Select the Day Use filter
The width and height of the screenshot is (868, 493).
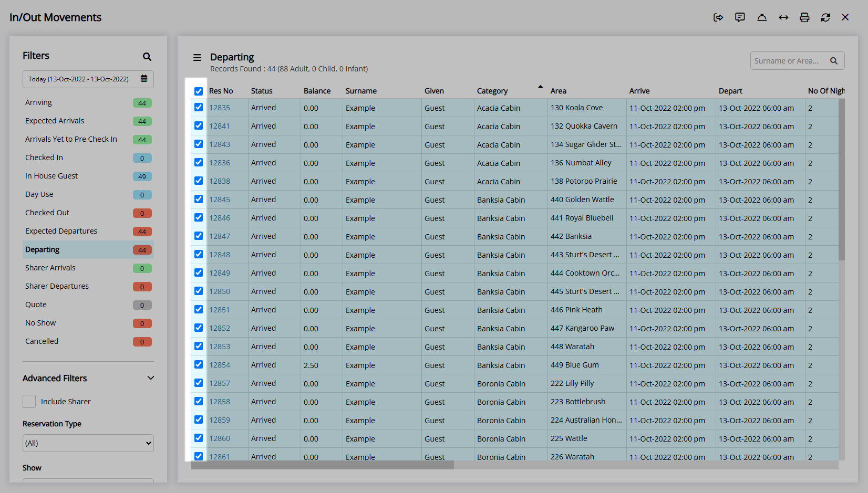point(88,194)
